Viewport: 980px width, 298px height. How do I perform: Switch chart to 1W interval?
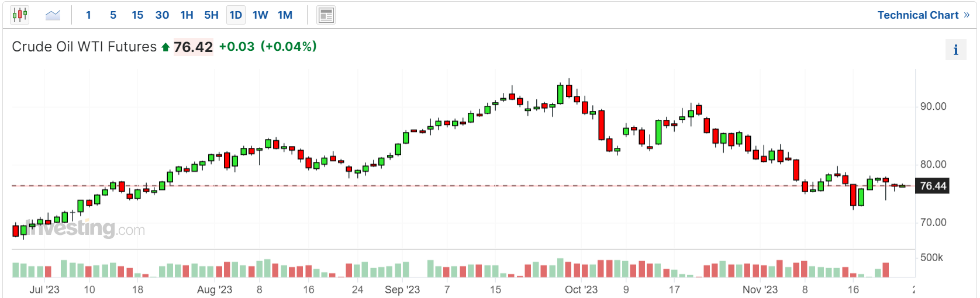260,15
